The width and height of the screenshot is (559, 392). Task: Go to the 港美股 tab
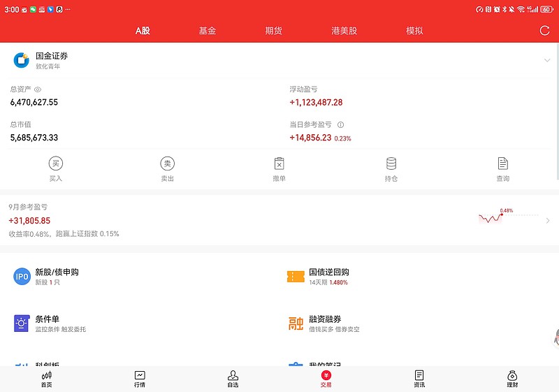point(344,31)
